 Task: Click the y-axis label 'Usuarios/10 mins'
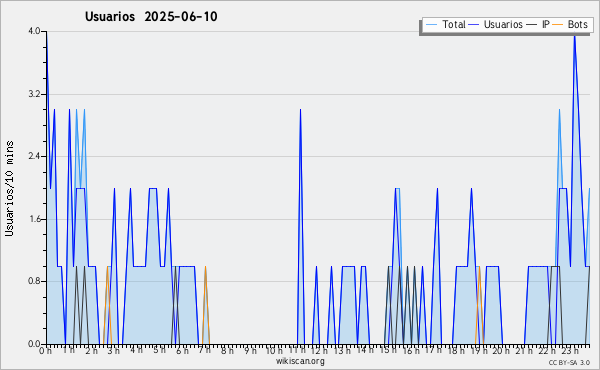9,189
